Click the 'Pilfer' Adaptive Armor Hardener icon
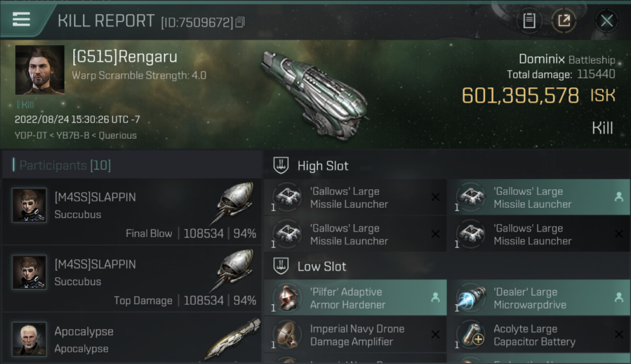Viewport: 631px width, 364px height. pos(287,298)
